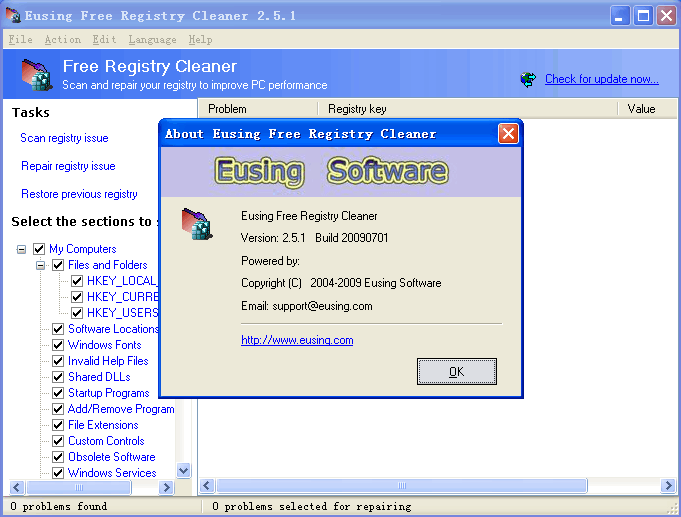Screen dimensions: 681x517
Task: Open the Edit menu
Action: (x=104, y=40)
